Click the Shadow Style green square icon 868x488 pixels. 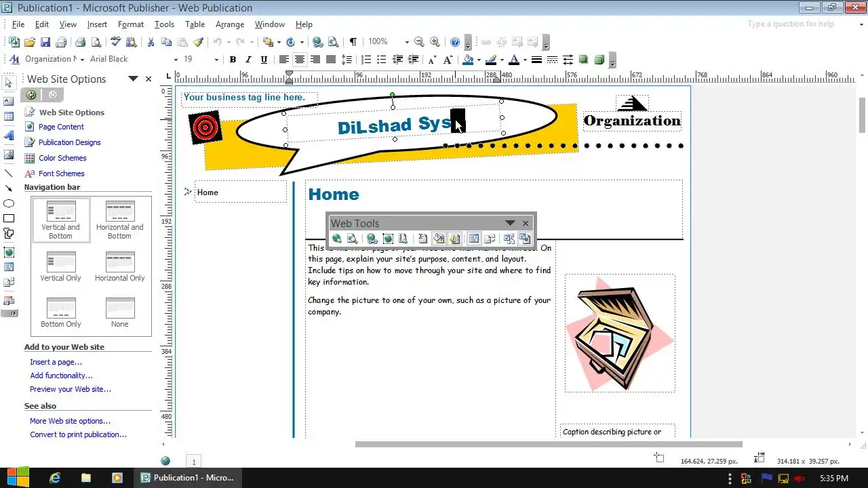tap(583, 60)
